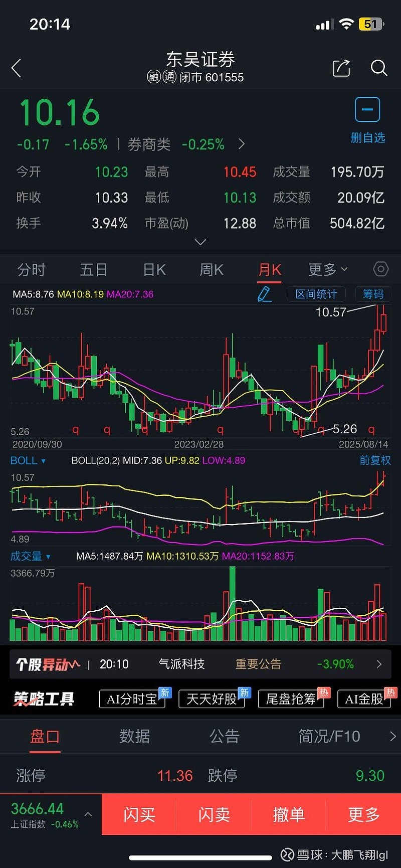Tap the cellular signal bars icon
Image resolution: width=401 pixels, height=868 pixels.
coord(325,24)
